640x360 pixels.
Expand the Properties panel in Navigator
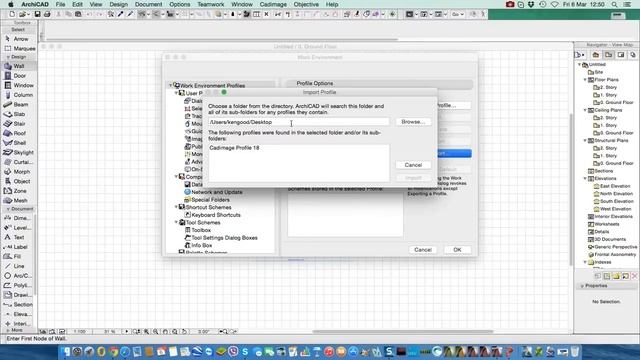coord(582,286)
